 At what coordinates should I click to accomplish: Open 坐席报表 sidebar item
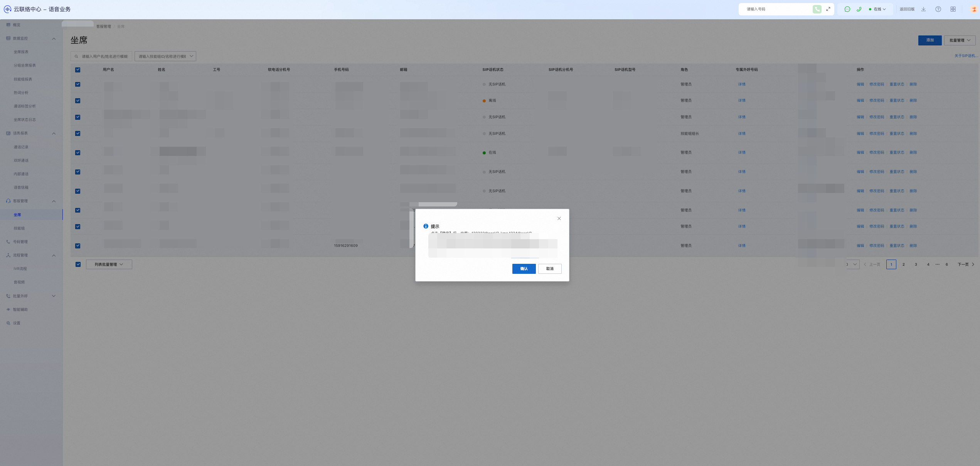tap(21, 52)
